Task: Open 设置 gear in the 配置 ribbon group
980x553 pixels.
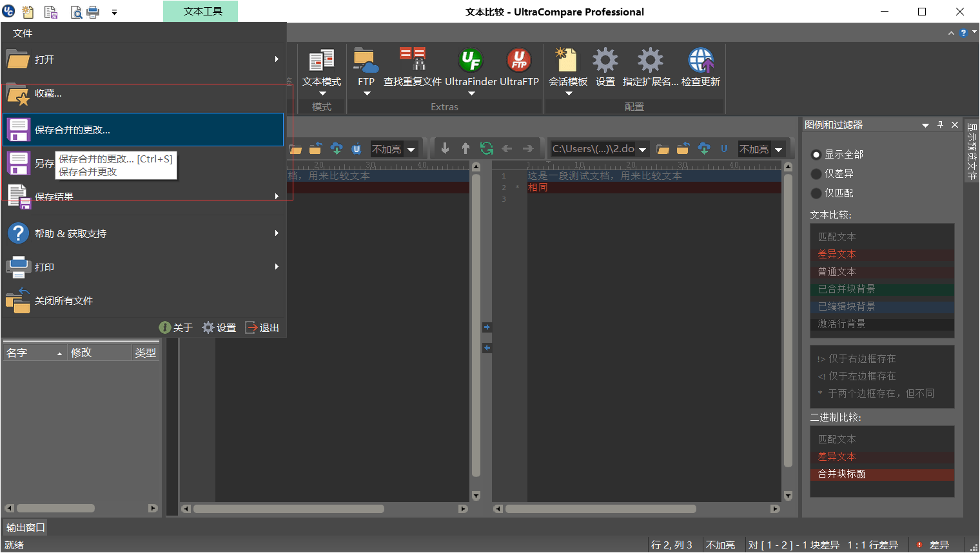Action: pyautogui.click(x=605, y=68)
